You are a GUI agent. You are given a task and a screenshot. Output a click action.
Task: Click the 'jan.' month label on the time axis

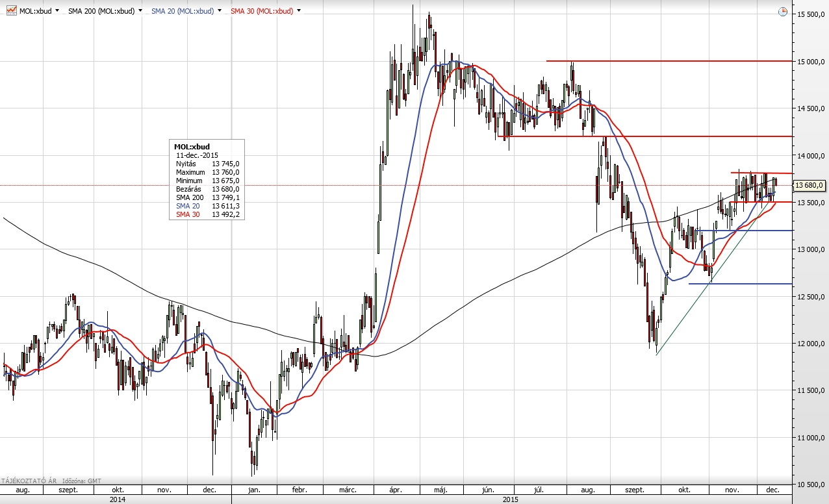[253, 490]
